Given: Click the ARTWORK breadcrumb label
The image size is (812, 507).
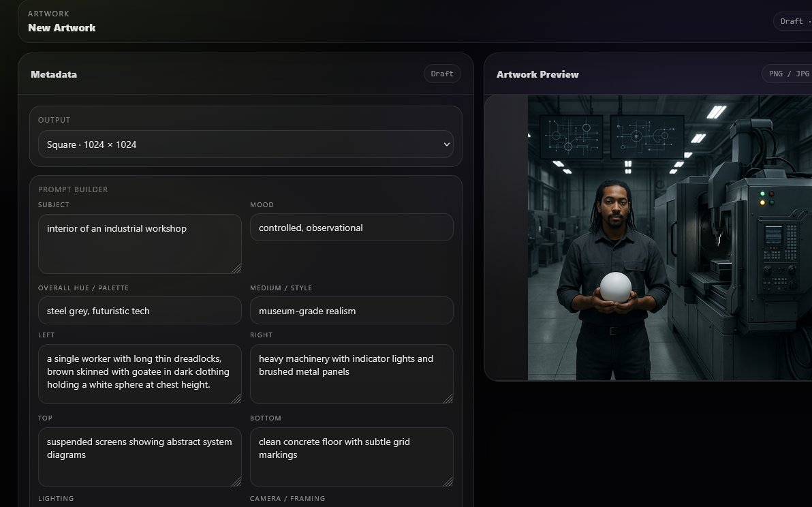Looking at the screenshot, I should point(48,14).
